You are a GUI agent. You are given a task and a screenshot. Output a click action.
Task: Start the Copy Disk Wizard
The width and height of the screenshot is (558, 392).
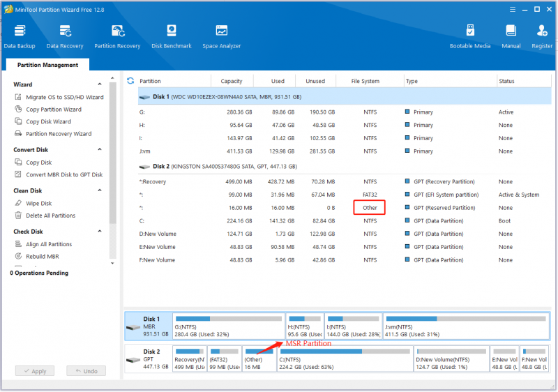(x=43, y=121)
